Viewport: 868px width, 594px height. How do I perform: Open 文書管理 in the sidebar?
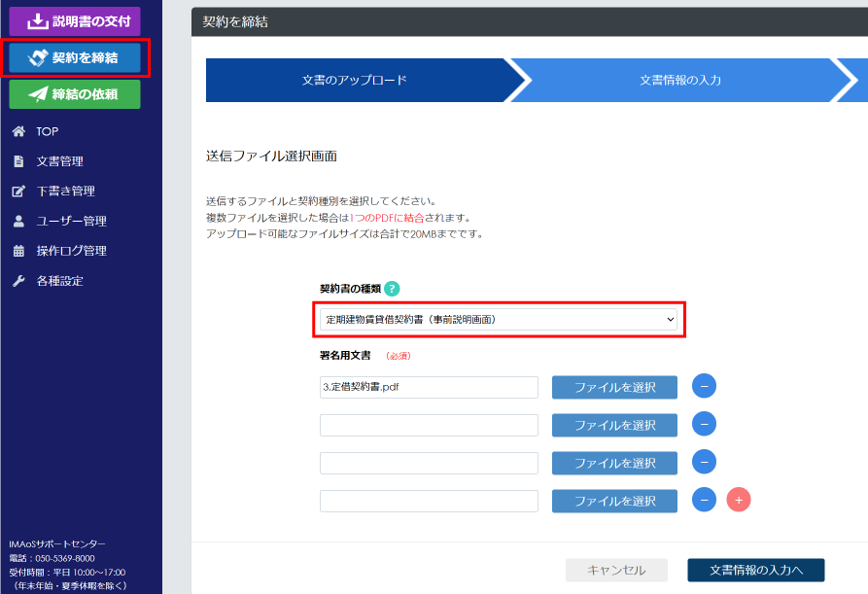[x=59, y=161]
